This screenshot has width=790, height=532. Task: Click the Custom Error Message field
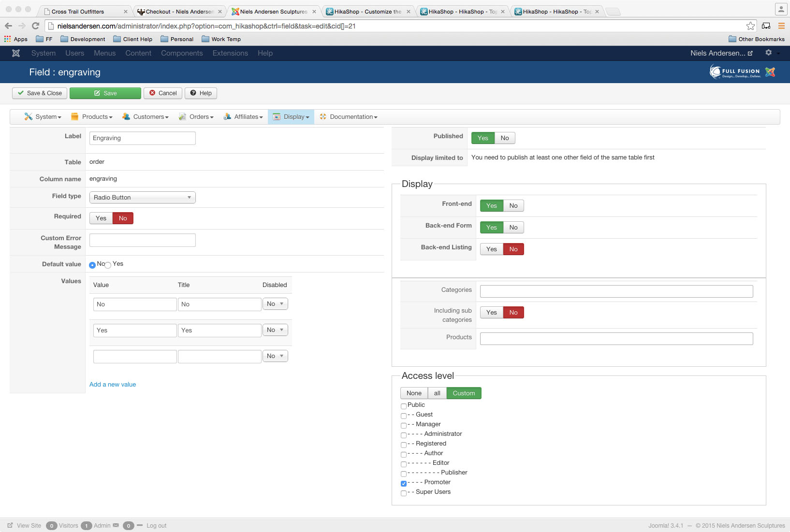(x=143, y=240)
